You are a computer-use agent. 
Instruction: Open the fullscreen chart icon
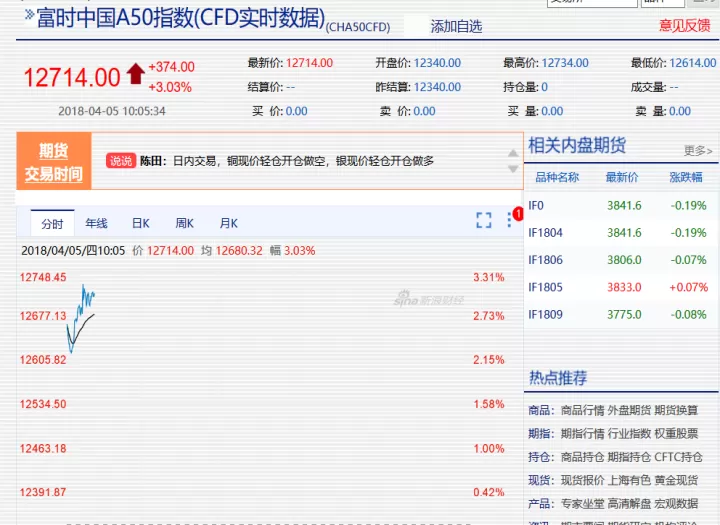tap(484, 220)
